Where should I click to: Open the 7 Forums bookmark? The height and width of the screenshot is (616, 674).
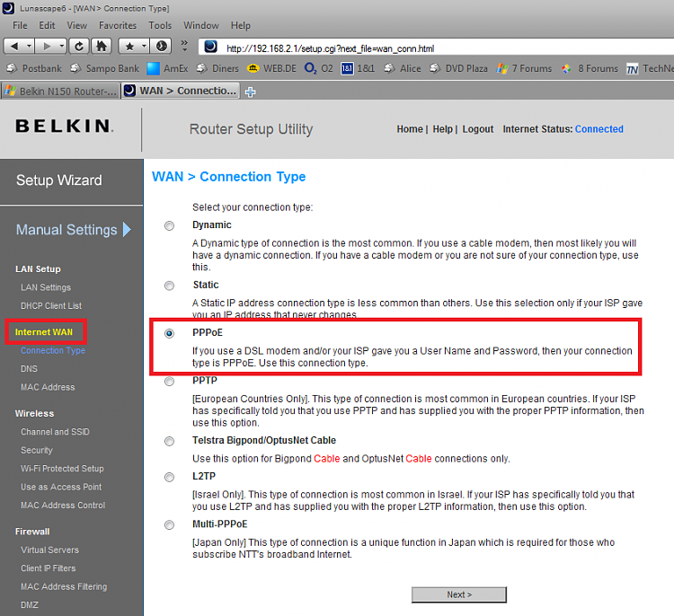pos(524,68)
